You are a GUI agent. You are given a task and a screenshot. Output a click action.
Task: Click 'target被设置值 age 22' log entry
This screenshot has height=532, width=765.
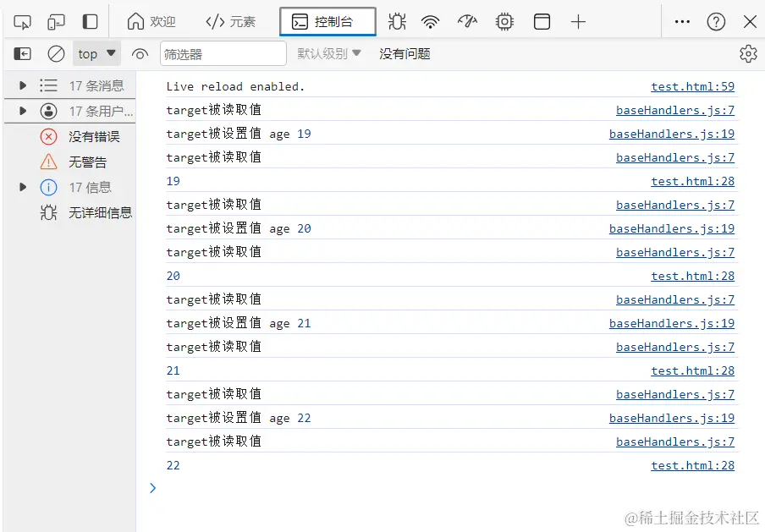click(239, 418)
